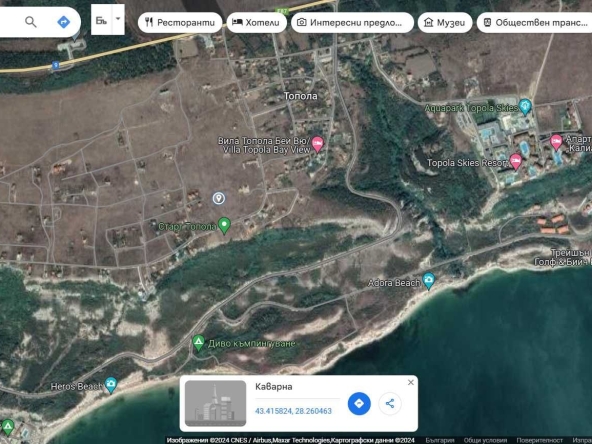Open Общи условия footer link
Screen dimensions: 592x444
(x=485, y=440)
